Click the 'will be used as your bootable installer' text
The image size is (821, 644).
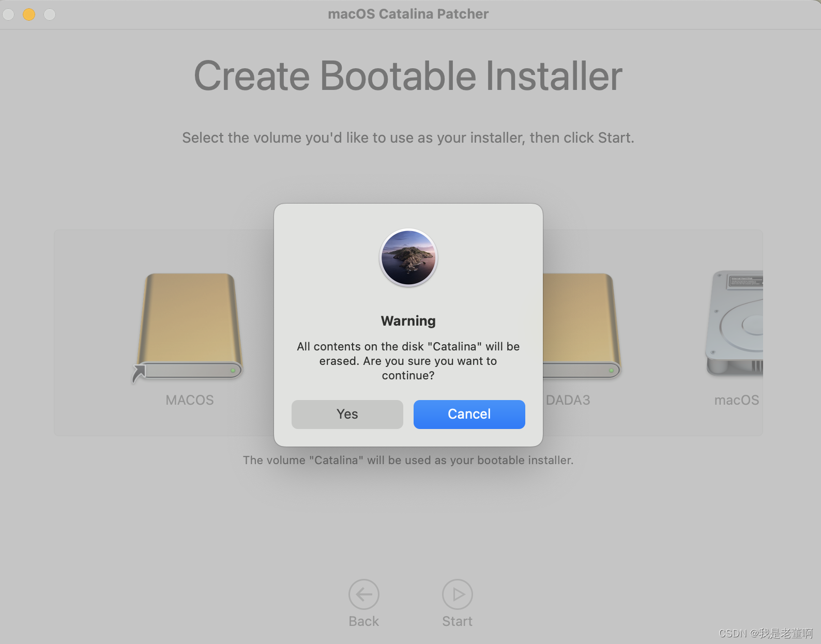[408, 460]
